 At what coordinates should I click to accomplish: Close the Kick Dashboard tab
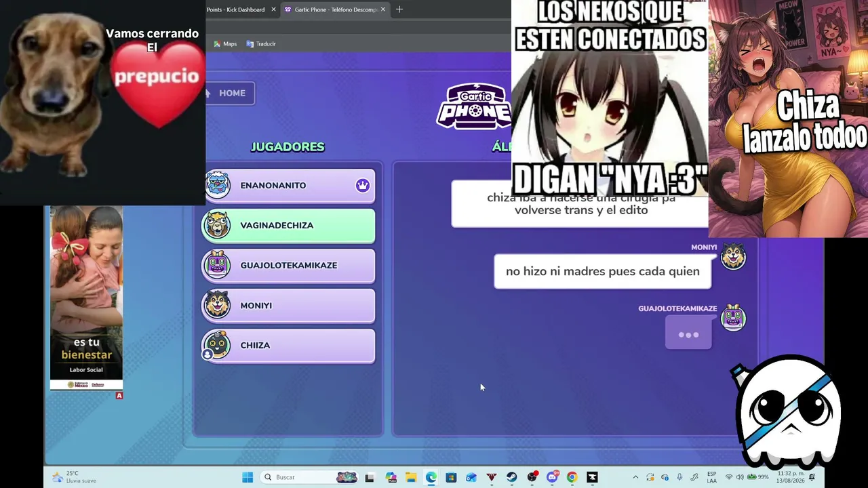coord(274,9)
